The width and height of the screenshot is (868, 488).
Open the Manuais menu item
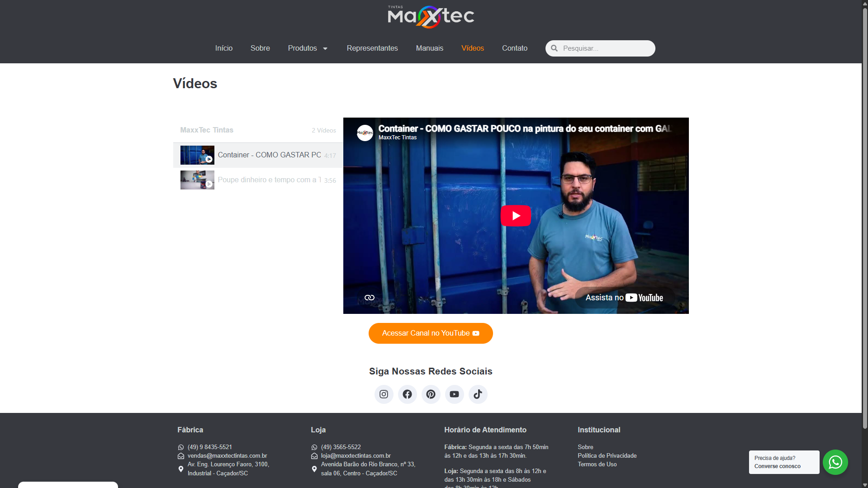pos(430,48)
